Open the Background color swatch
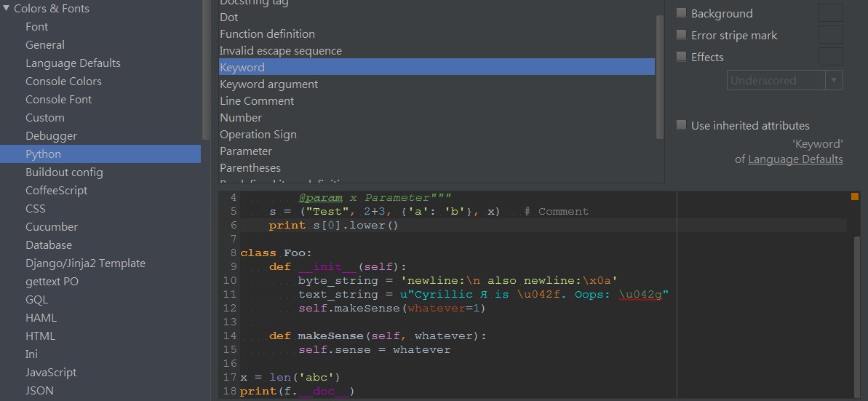 tap(830, 13)
